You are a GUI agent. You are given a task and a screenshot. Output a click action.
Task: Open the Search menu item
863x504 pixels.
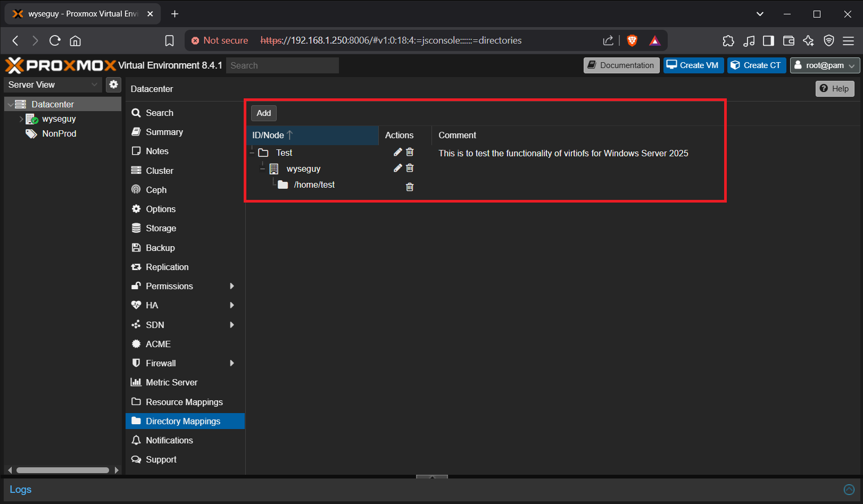tap(185, 113)
